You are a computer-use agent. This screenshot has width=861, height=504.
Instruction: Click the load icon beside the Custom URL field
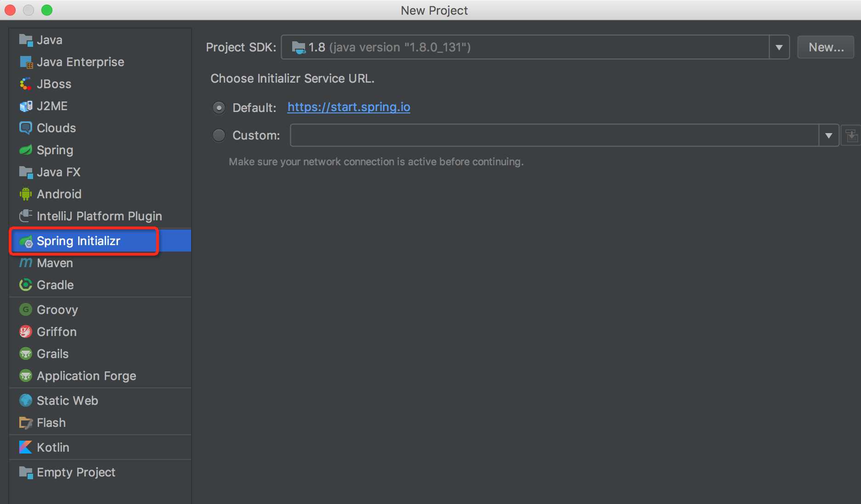[x=851, y=135]
